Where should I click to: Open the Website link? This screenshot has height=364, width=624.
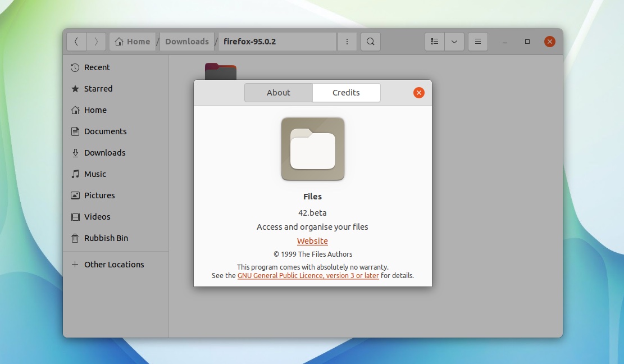coord(312,241)
